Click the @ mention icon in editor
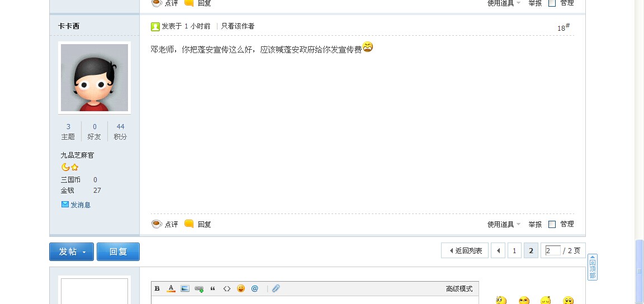Screen dimensions: 644x304 click(x=255, y=288)
